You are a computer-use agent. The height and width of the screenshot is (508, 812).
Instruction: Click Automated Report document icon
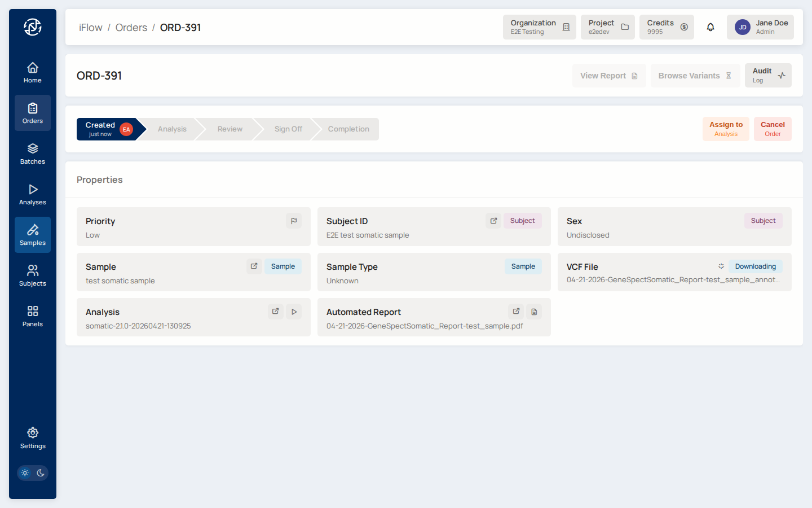534,312
